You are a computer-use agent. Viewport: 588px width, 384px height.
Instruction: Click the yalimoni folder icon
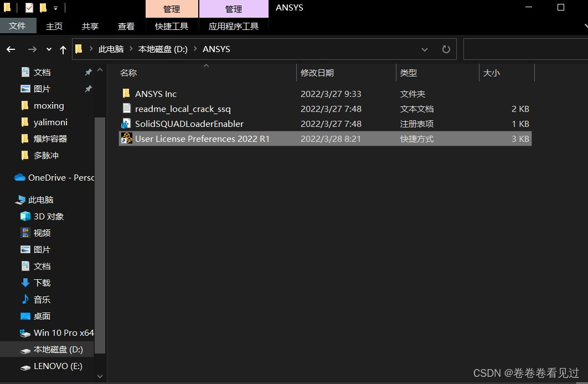point(25,122)
